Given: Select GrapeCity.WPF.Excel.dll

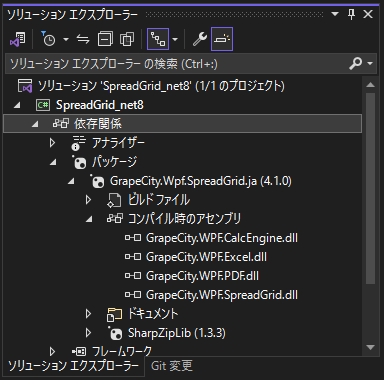Looking at the screenshot, I should tap(206, 257).
